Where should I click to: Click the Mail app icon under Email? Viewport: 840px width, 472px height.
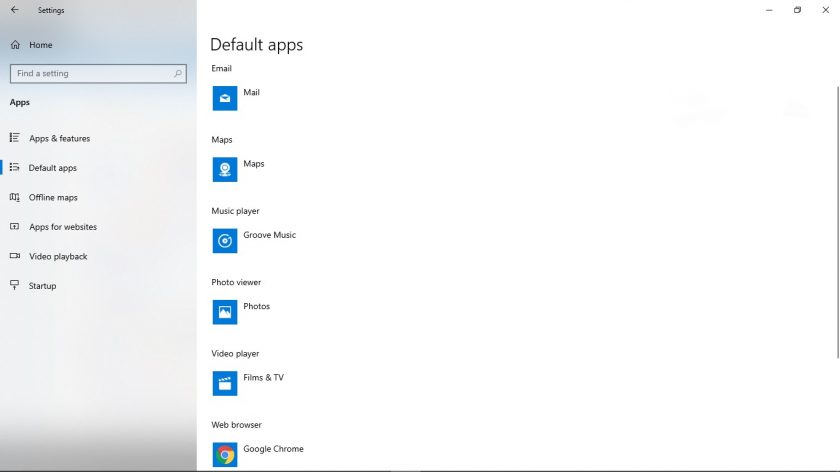[224, 98]
